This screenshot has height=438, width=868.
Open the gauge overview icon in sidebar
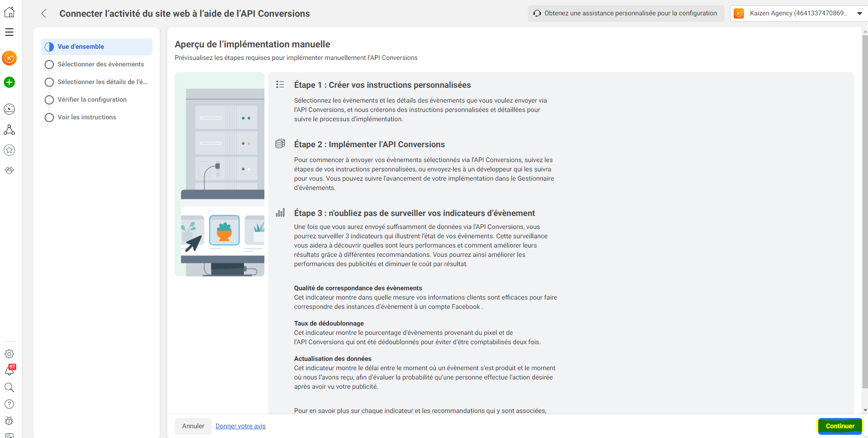[x=9, y=109]
